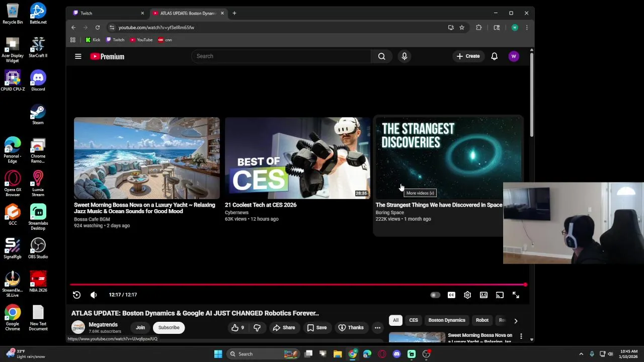Dislike the video with thumbs-down
This screenshot has height=362, width=644.
[257, 328]
